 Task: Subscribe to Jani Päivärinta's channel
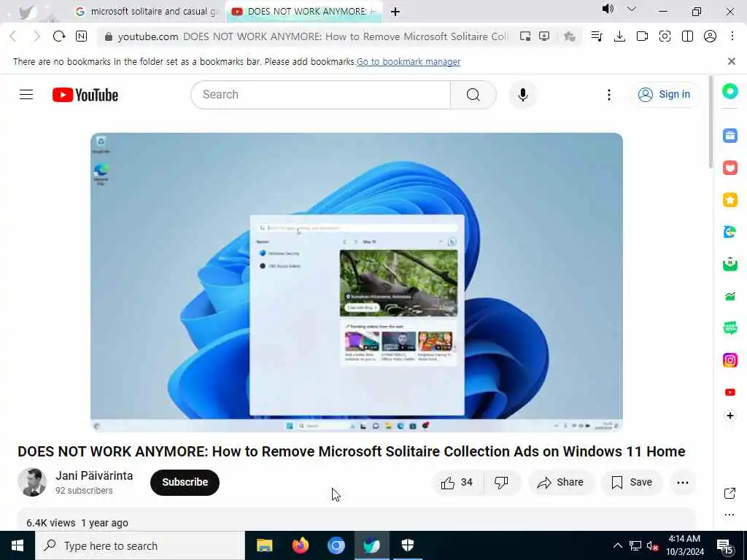point(185,483)
